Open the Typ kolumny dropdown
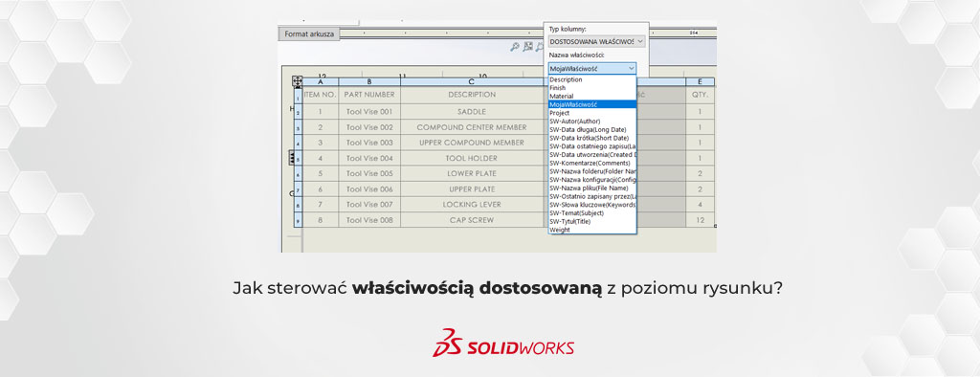 (x=597, y=41)
